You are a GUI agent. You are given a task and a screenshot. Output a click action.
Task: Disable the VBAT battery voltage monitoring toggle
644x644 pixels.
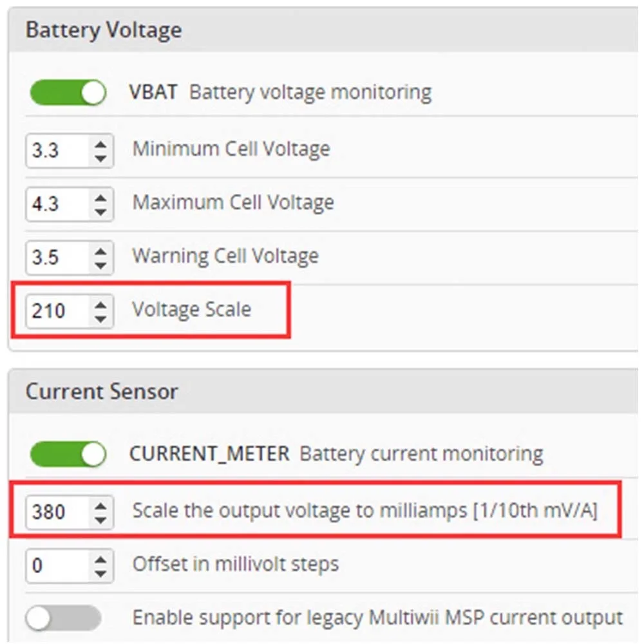click(x=68, y=93)
